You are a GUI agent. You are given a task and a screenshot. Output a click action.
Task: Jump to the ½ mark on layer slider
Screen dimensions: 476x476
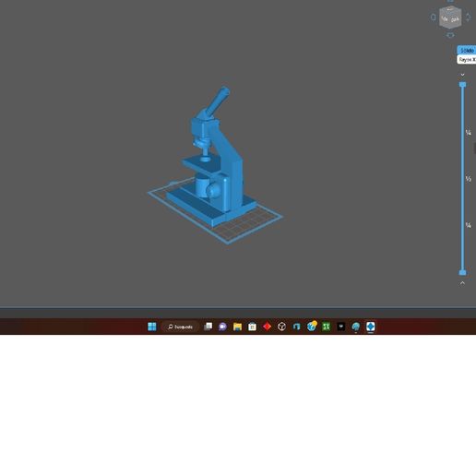click(468, 179)
